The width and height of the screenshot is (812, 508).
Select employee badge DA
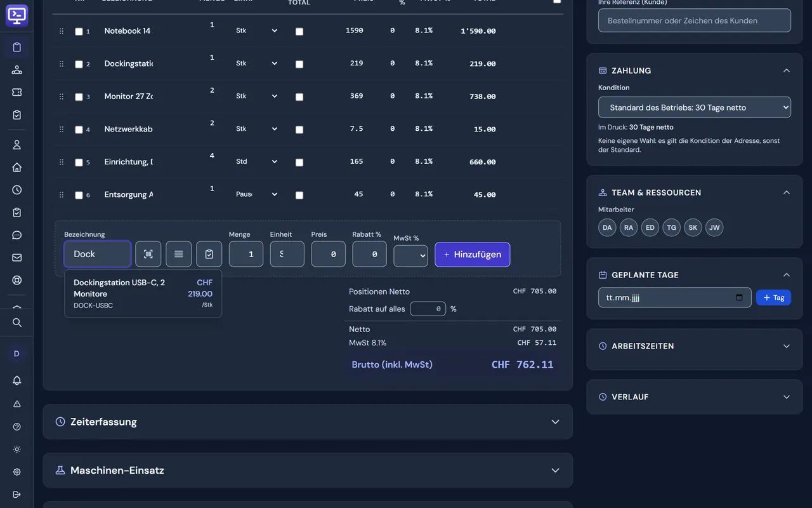click(x=607, y=227)
